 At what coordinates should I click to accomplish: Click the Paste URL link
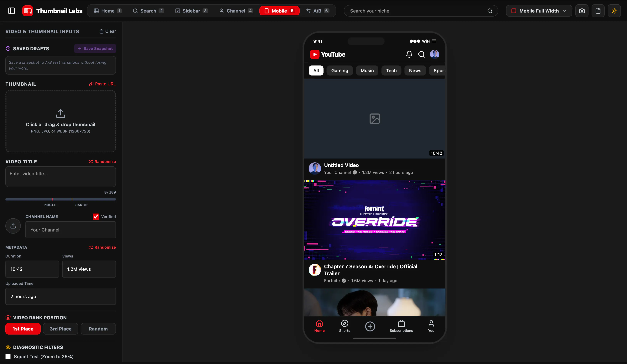(102, 84)
